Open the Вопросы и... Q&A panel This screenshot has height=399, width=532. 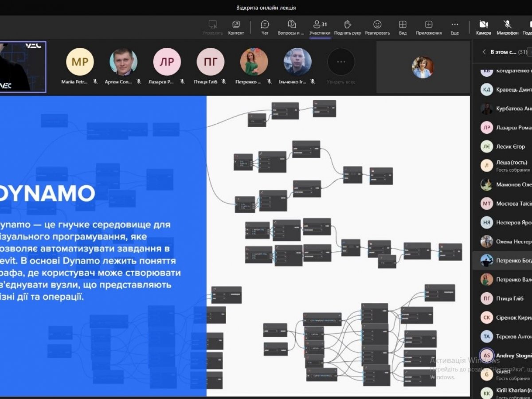point(291,27)
